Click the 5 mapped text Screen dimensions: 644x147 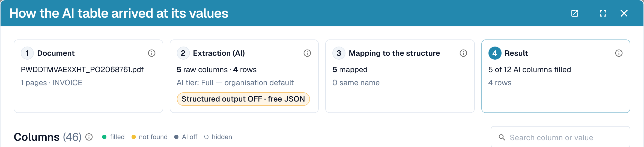coord(350,70)
